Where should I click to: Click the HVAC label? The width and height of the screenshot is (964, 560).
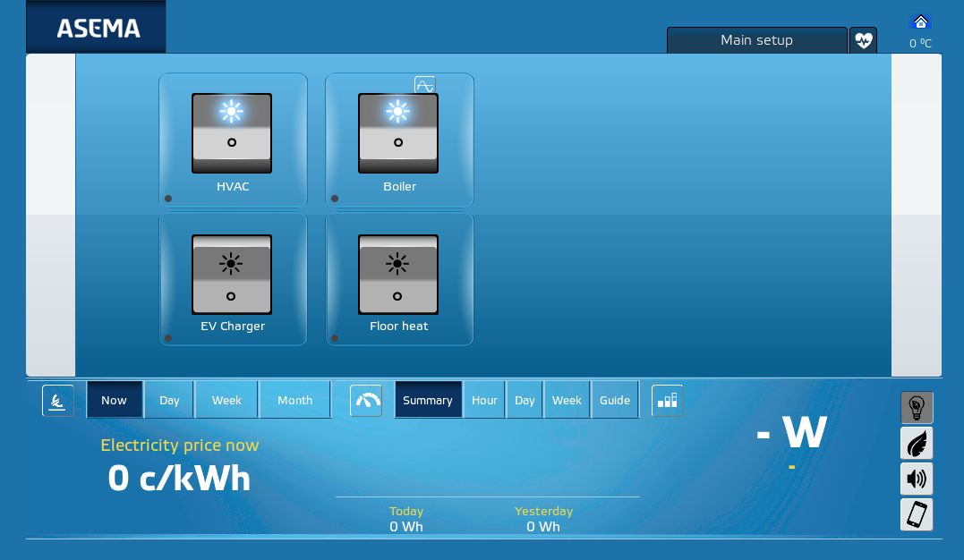(x=233, y=186)
